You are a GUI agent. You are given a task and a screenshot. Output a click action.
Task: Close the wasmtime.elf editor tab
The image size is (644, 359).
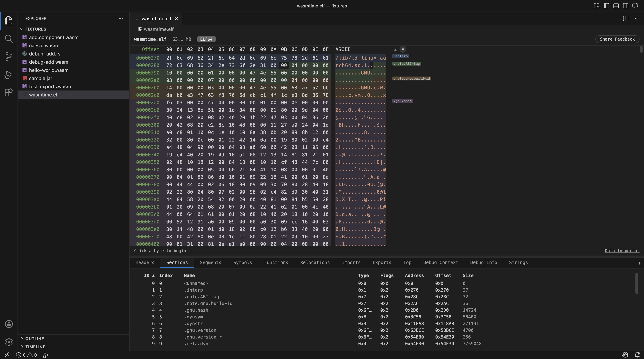(x=177, y=18)
